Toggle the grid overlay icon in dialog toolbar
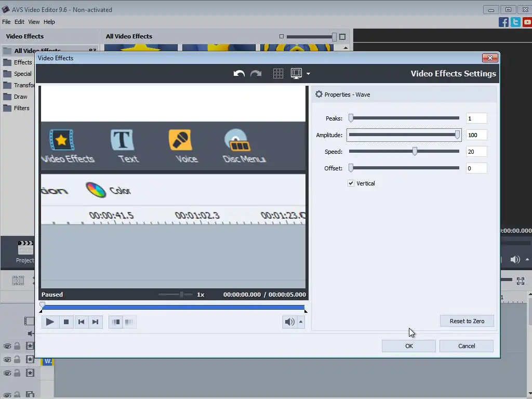The image size is (532, 399). click(278, 74)
